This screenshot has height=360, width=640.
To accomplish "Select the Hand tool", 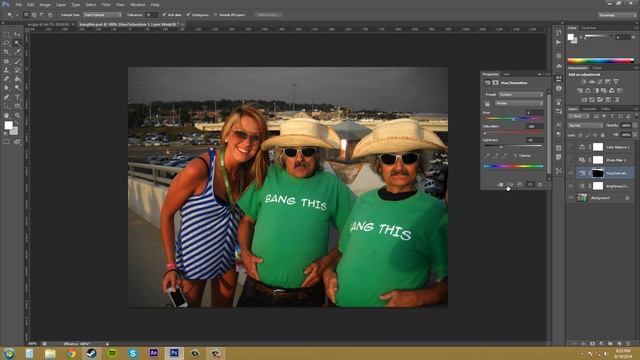I will coord(6,115).
